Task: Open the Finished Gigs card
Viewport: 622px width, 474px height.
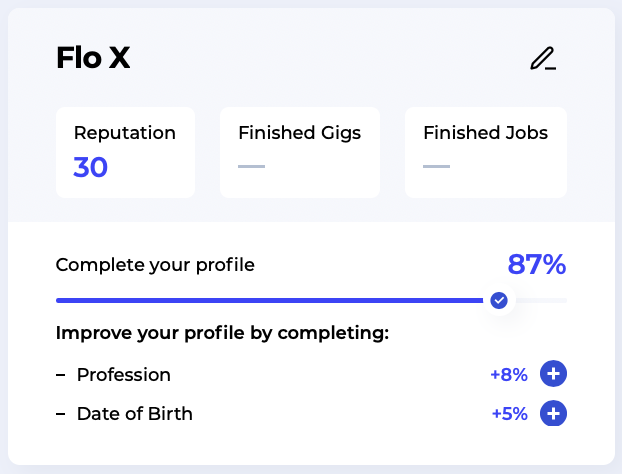Action: click(x=300, y=152)
